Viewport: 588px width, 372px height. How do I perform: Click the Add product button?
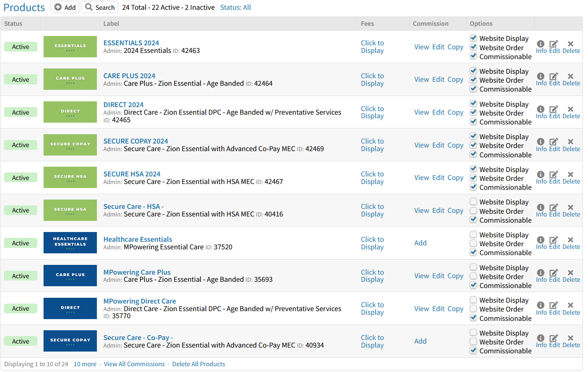pos(65,8)
